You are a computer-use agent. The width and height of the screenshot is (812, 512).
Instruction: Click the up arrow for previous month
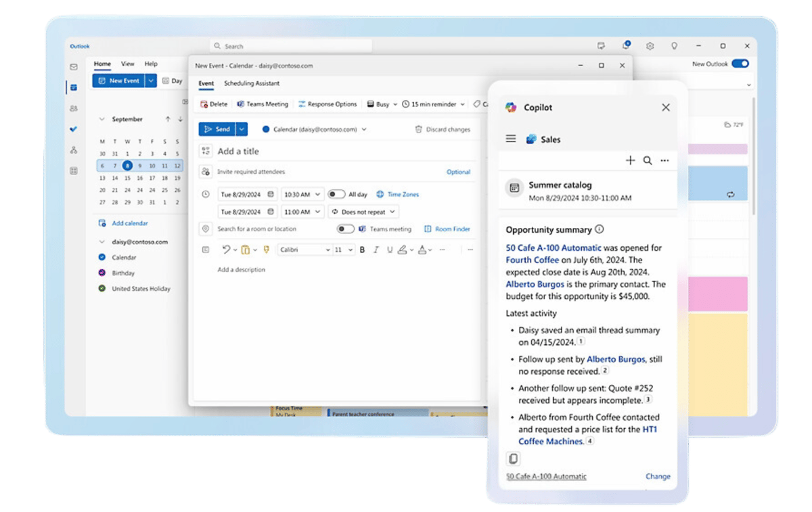[168, 119]
